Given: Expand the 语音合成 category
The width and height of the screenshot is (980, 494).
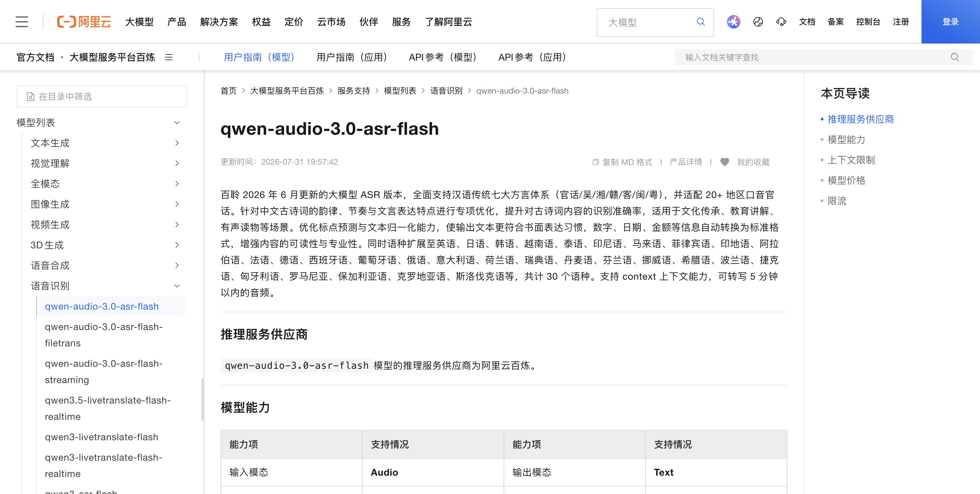Looking at the screenshot, I should click(177, 265).
